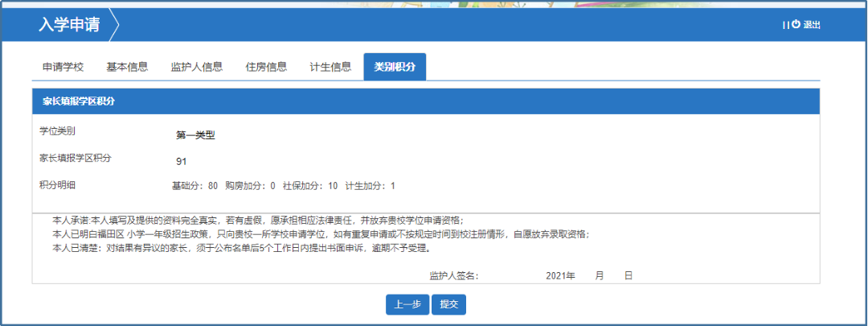Submit the application with 提交 button
868x326 pixels.
[x=448, y=304]
